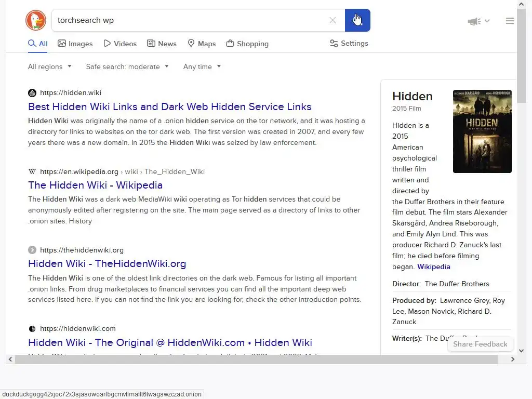
Task: Click the Wikipedia W favicon
Action: 32,171
